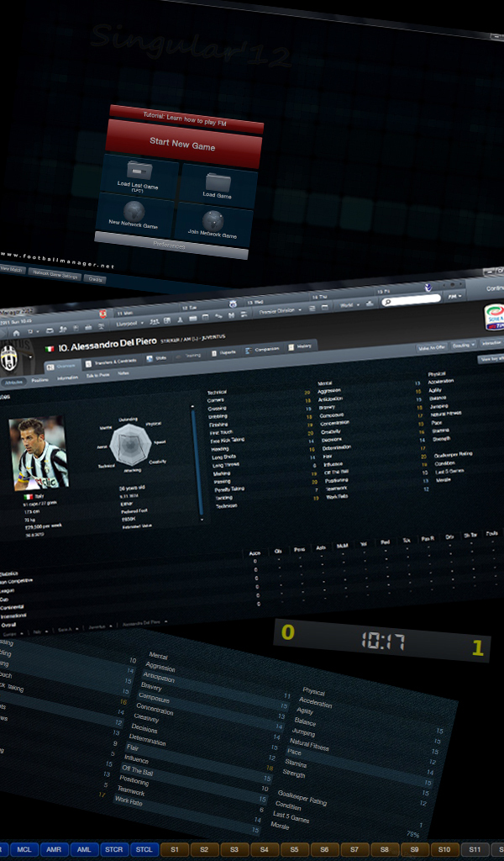The width and height of the screenshot is (504, 861).
Task: Open the Reports tab
Action: click(223, 352)
